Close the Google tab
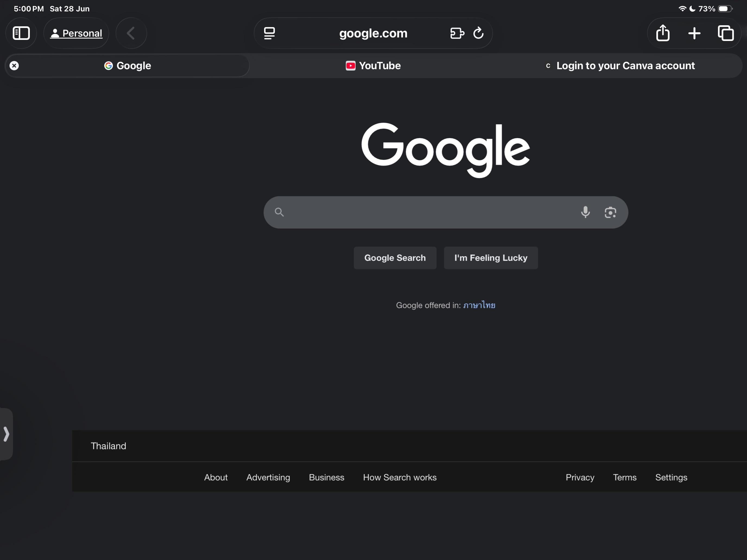Image resolution: width=747 pixels, height=560 pixels. tap(14, 65)
